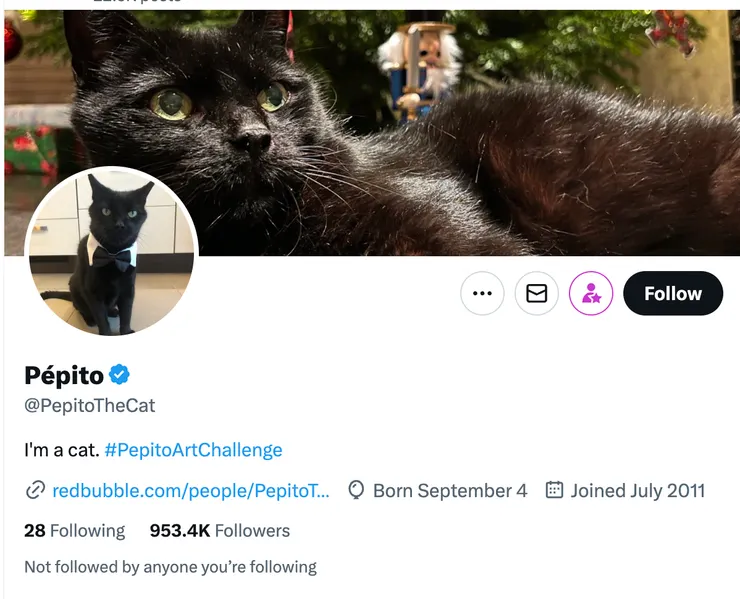This screenshot has height=599, width=740.
Task: Click the envelope Message icon
Action: coord(537,294)
